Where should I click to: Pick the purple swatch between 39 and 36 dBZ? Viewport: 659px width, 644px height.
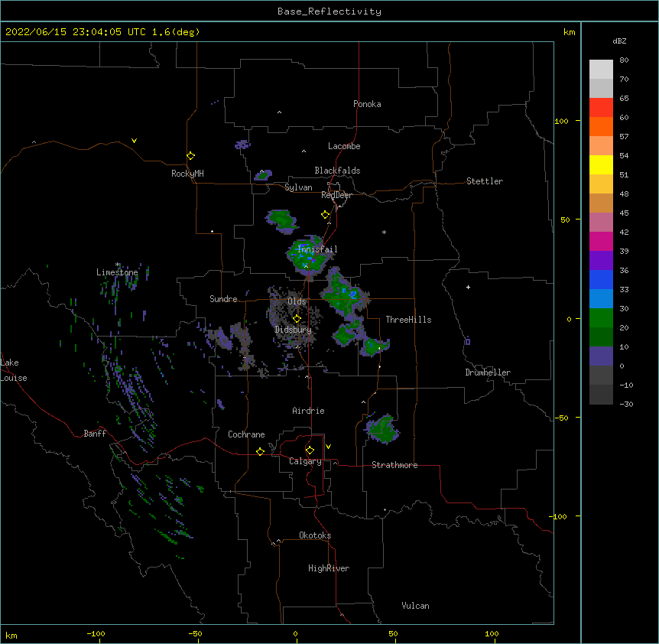[601, 261]
